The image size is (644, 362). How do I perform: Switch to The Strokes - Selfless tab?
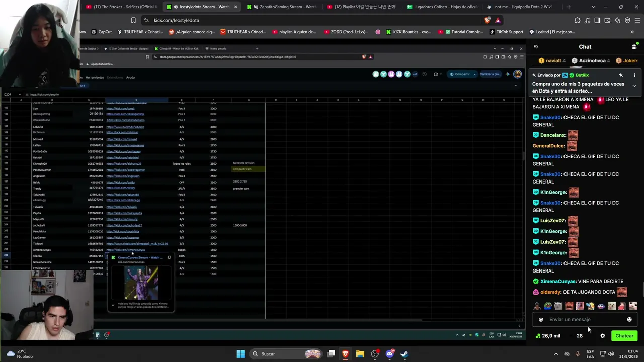(121, 7)
